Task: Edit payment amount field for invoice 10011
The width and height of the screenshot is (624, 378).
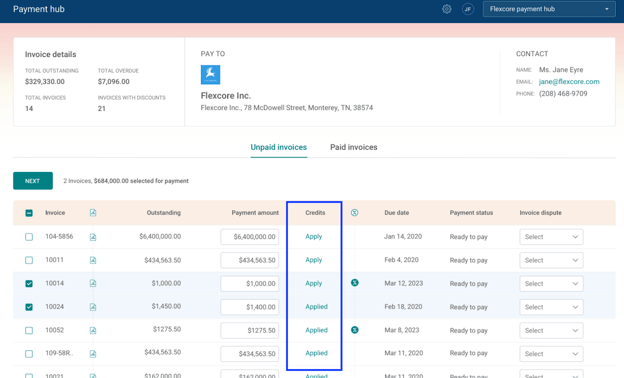Action: (x=250, y=260)
